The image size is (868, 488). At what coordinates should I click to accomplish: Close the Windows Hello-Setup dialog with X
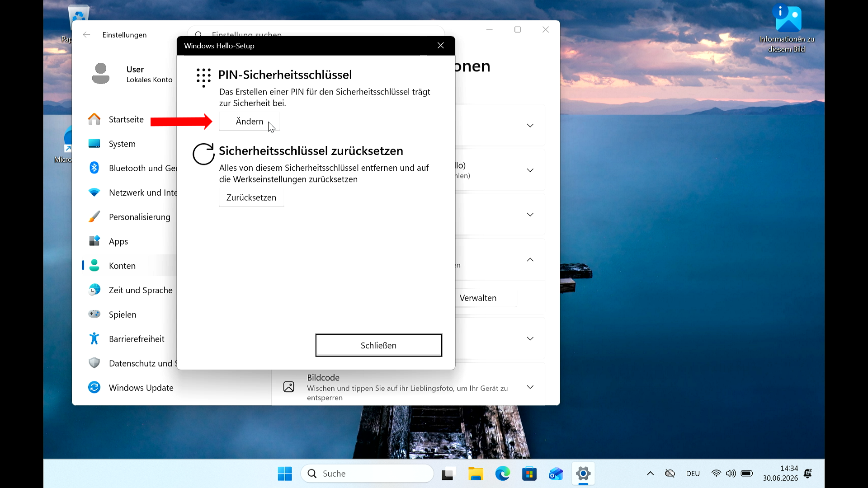(441, 46)
